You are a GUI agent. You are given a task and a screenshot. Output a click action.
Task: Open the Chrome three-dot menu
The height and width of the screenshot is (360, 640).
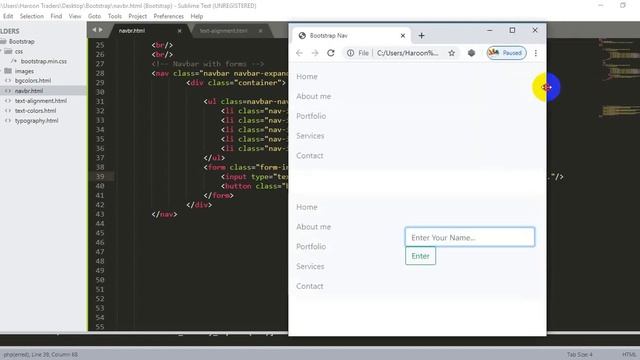[536, 53]
